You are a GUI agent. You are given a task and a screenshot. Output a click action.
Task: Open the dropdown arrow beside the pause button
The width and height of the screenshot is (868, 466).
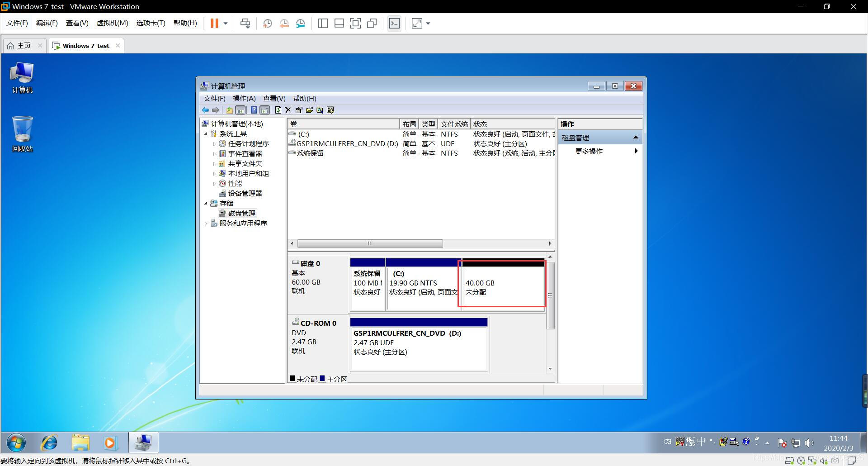(x=226, y=24)
